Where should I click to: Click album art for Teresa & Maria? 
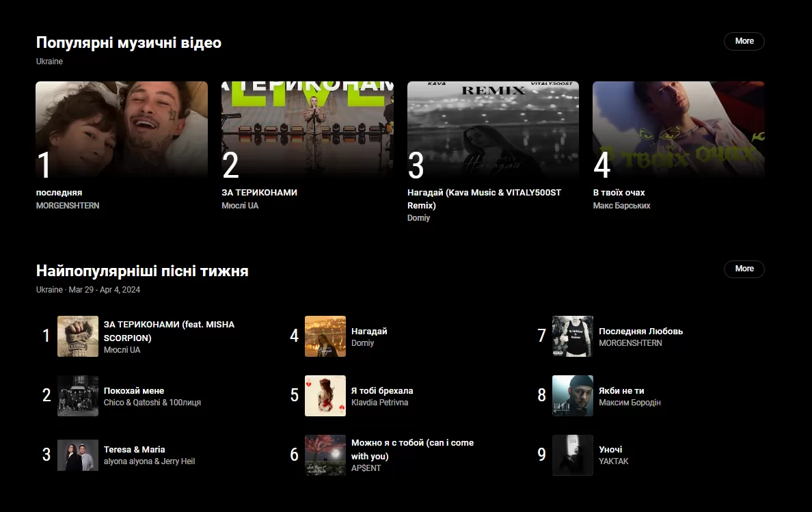[x=78, y=455]
